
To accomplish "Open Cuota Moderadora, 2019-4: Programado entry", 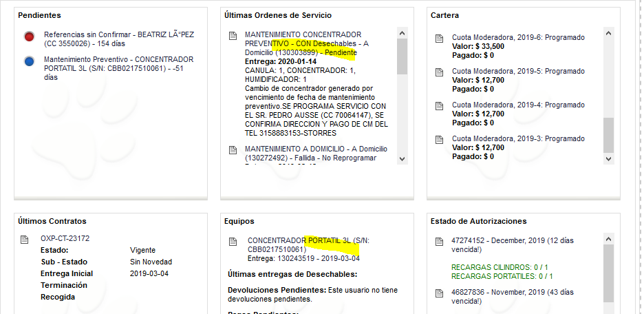I will point(518,105).
